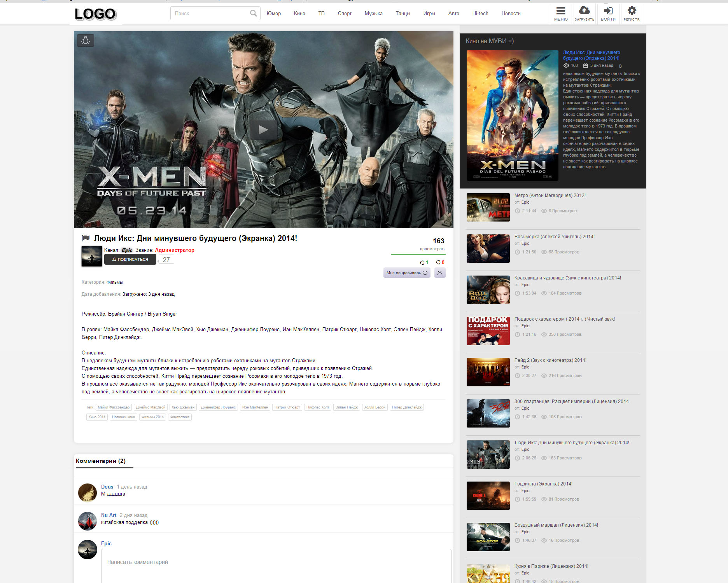Open the Танцы menu item
The image size is (728, 583).
tap(403, 14)
